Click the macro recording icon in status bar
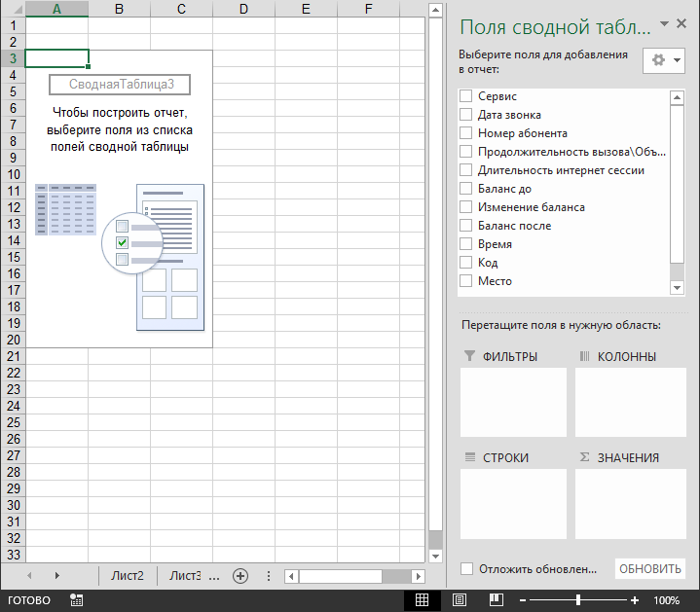The width and height of the screenshot is (700, 612). (76, 600)
